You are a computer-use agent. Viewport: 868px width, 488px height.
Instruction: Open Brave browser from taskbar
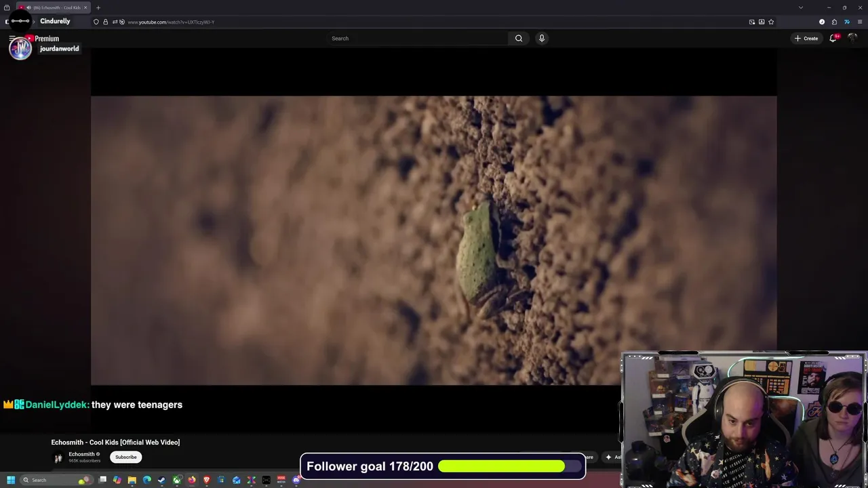tap(207, 480)
